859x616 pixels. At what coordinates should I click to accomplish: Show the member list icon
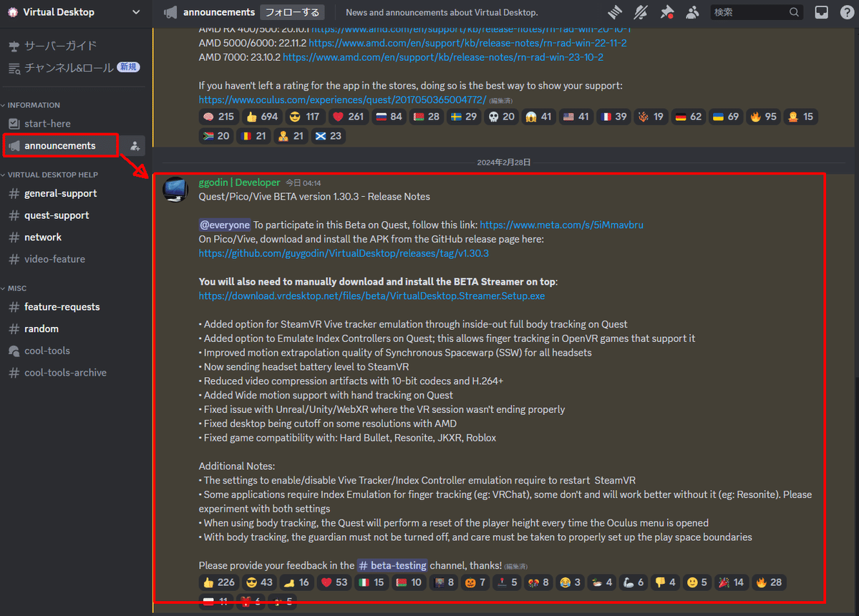point(692,12)
